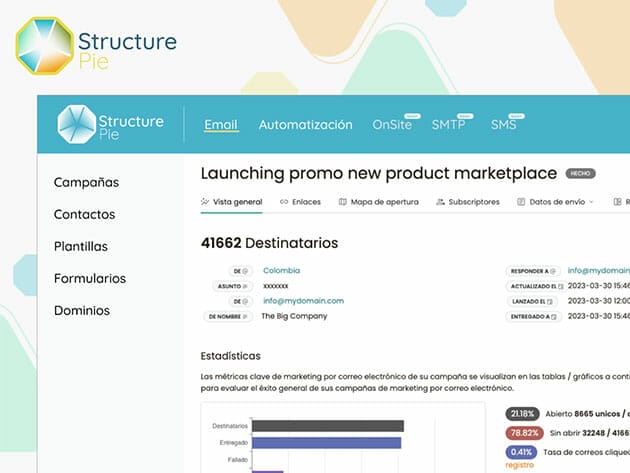Select Plantillas in the sidebar

(x=81, y=246)
